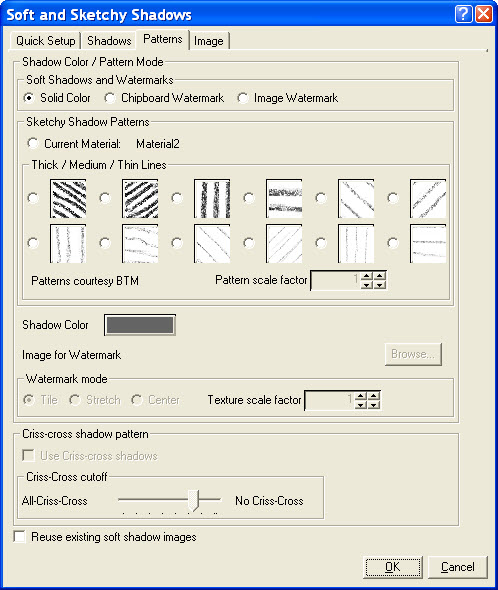The width and height of the screenshot is (498, 590).
Task: Increase Texture scale factor with right up arrow
Action: 374,396
